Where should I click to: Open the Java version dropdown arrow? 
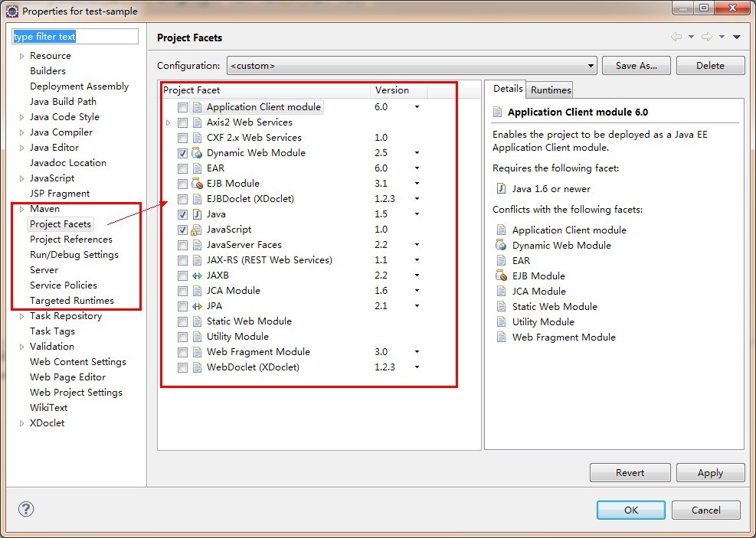417,214
